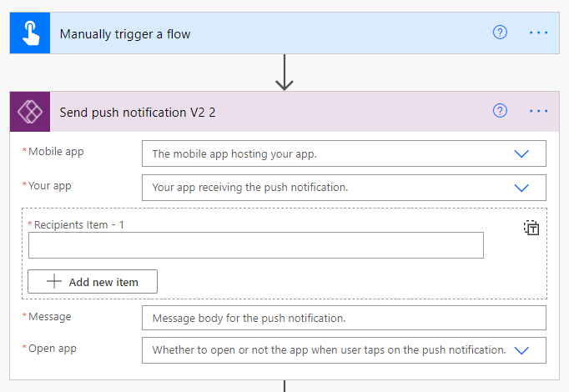Select the 'mobile app hosting your app' placeholder
Viewport: 569px width, 392px height.
(x=234, y=154)
